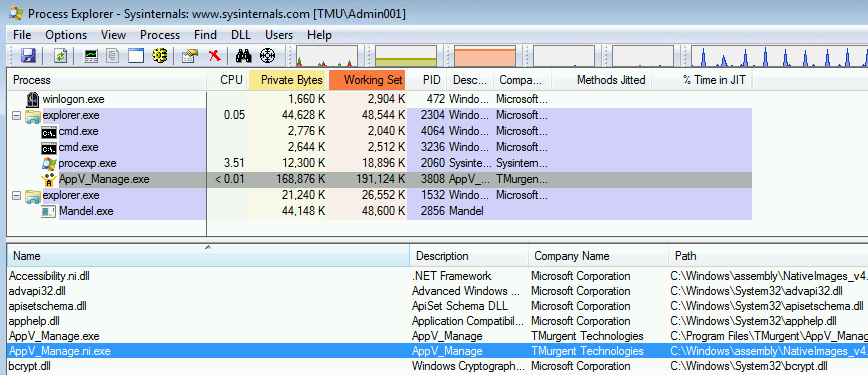Sort by the PID column header
868x375 pixels.
point(427,80)
